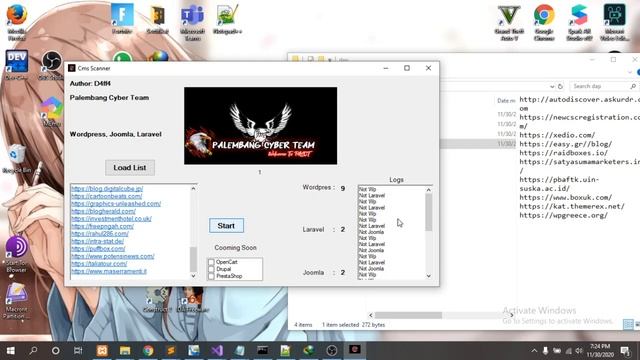Click the URL list up arrow
This screenshot has height=360, width=640.
[193, 189]
